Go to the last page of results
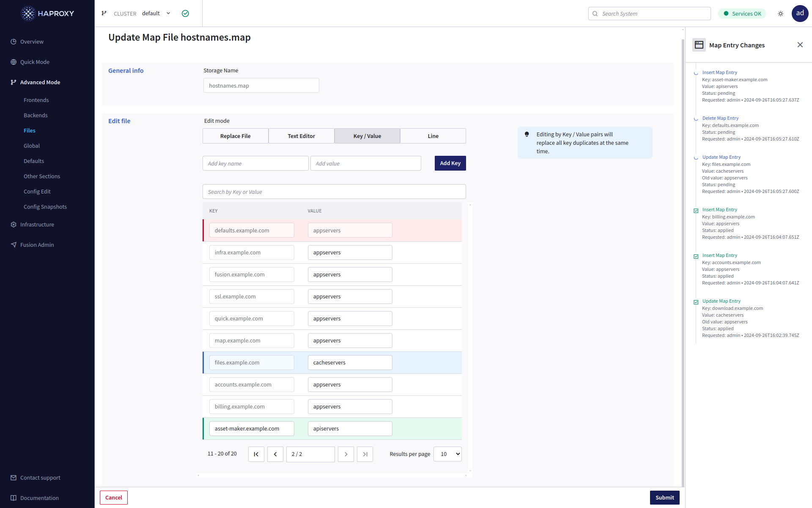The height and width of the screenshot is (508, 812). [x=365, y=454]
